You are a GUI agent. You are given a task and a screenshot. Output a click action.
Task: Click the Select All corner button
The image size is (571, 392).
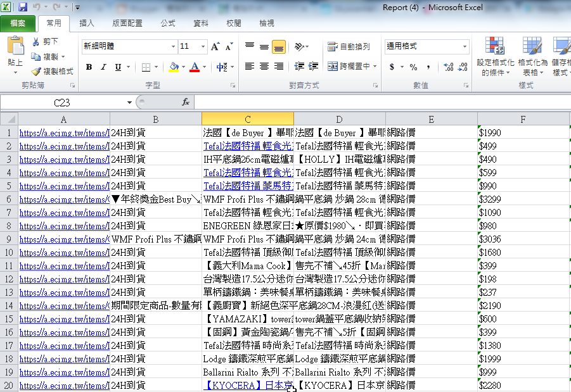(9, 120)
